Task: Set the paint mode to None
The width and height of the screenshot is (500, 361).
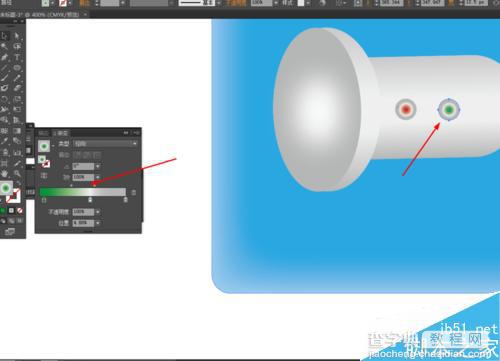Action: pos(20,211)
